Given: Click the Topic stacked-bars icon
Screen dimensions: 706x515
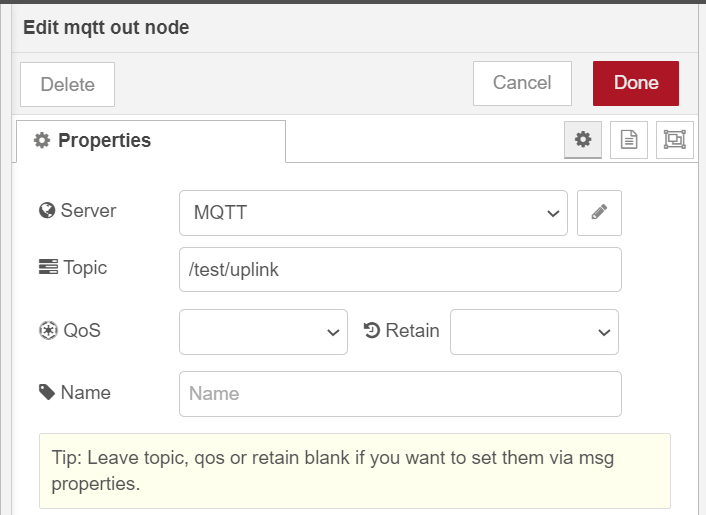Looking at the screenshot, I should 47,267.
